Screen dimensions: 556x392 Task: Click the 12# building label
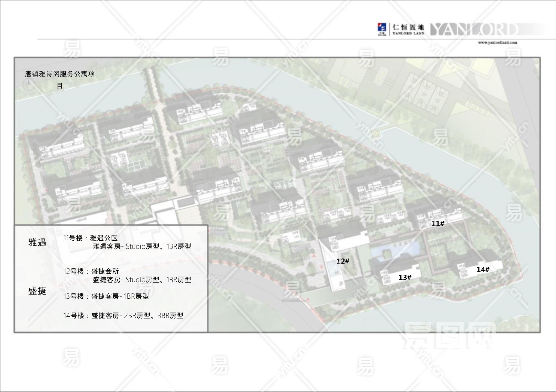(x=343, y=261)
